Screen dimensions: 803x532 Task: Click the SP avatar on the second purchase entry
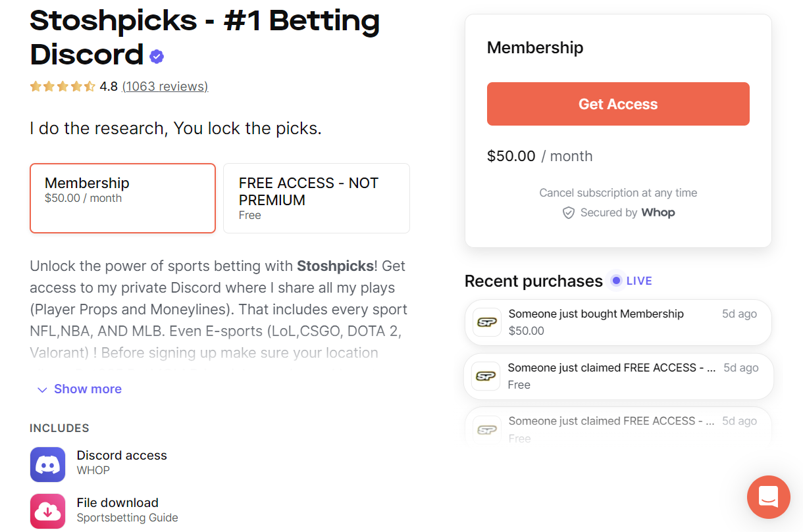(x=486, y=376)
